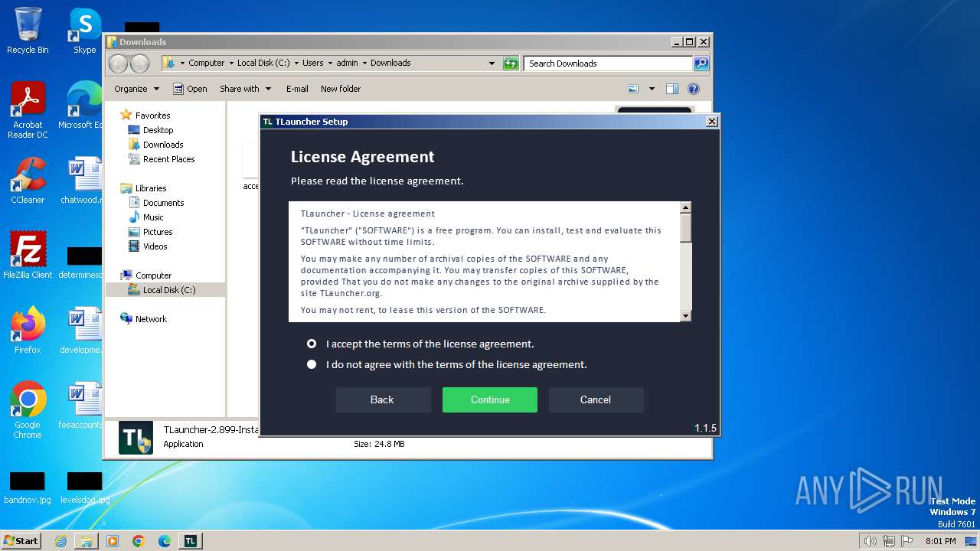The height and width of the screenshot is (551, 980).
Task: Click Continue in TLauncher Setup
Action: tap(490, 399)
